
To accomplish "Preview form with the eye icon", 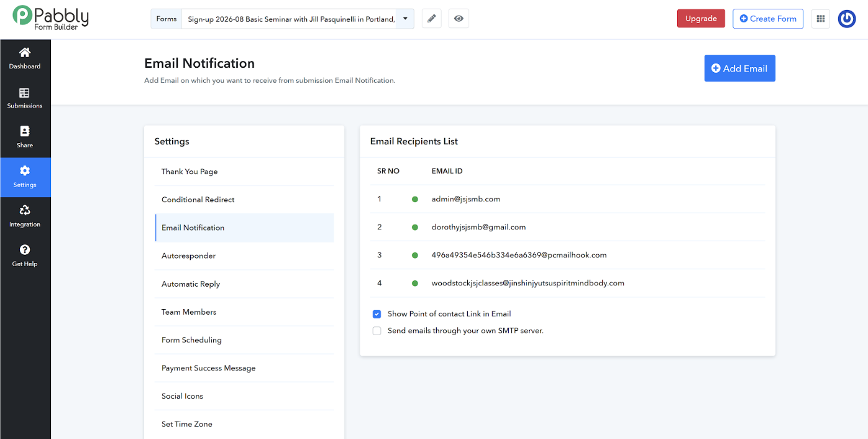I will pyautogui.click(x=459, y=19).
